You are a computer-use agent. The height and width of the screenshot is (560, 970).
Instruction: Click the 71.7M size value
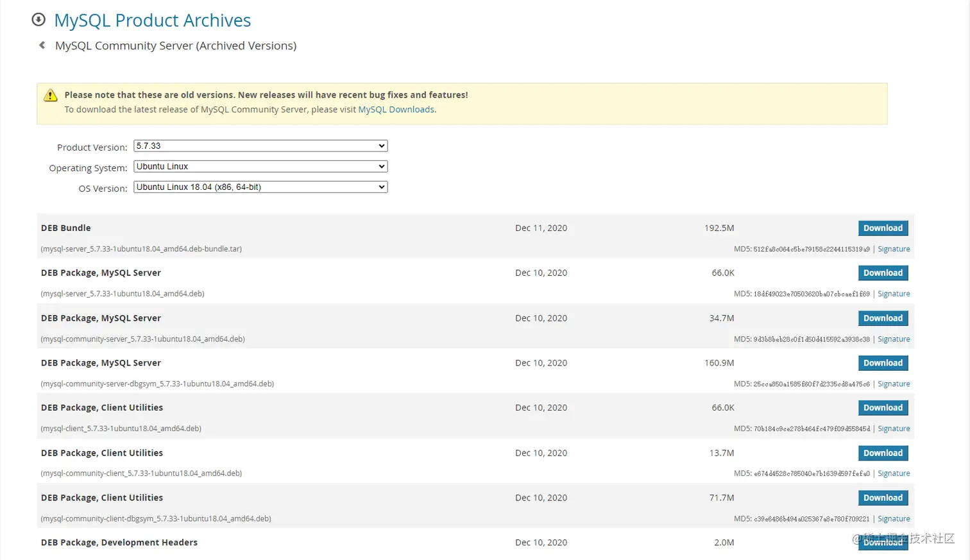coord(722,498)
